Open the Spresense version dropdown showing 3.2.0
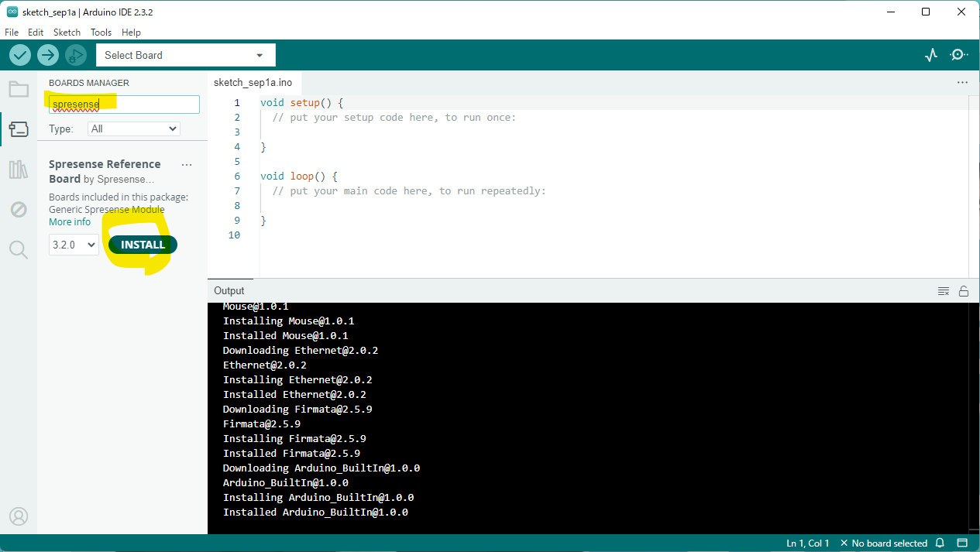Screen dimensions: 980x552 pyautogui.click(x=74, y=244)
